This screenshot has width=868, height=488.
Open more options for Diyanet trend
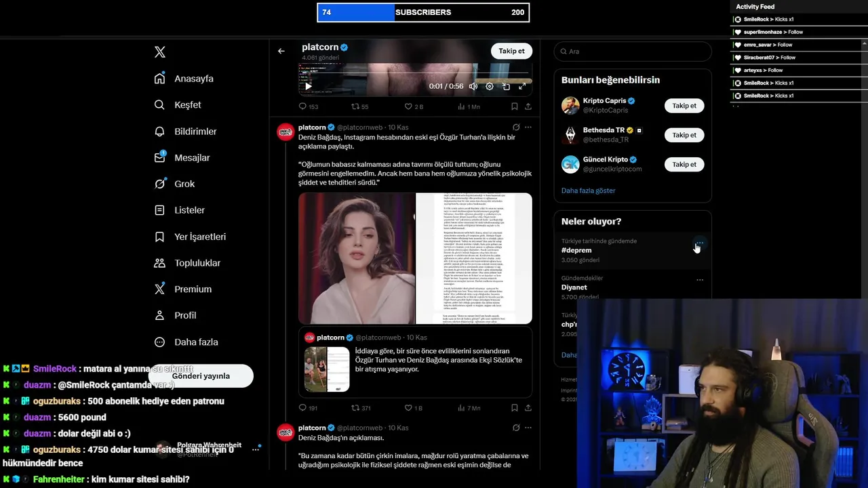pos(700,279)
